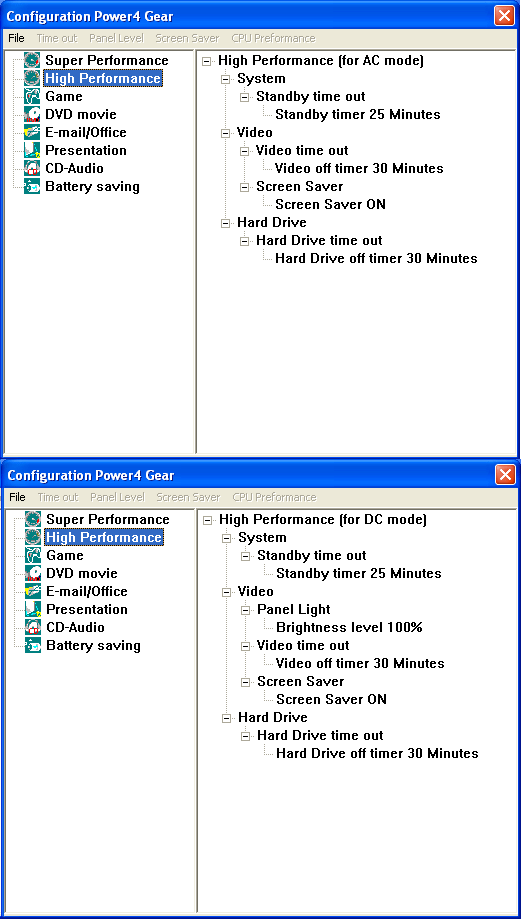Click 'Video off timer 30 Minutes' in DC tree
Image resolution: width=521 pixels, height=920 pixels.
(x=360, y=664)
